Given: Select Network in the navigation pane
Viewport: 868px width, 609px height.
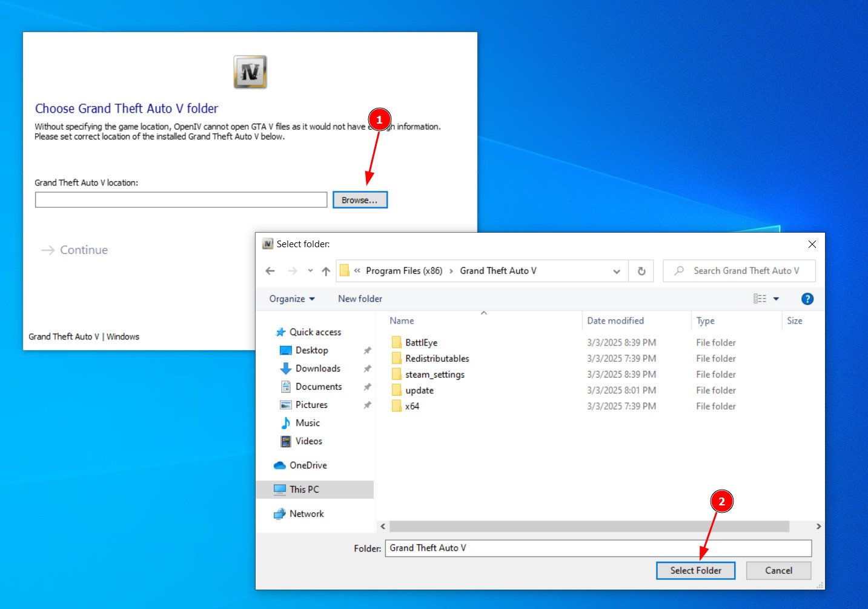Looking at the screenshot, I should click(306, 514).
